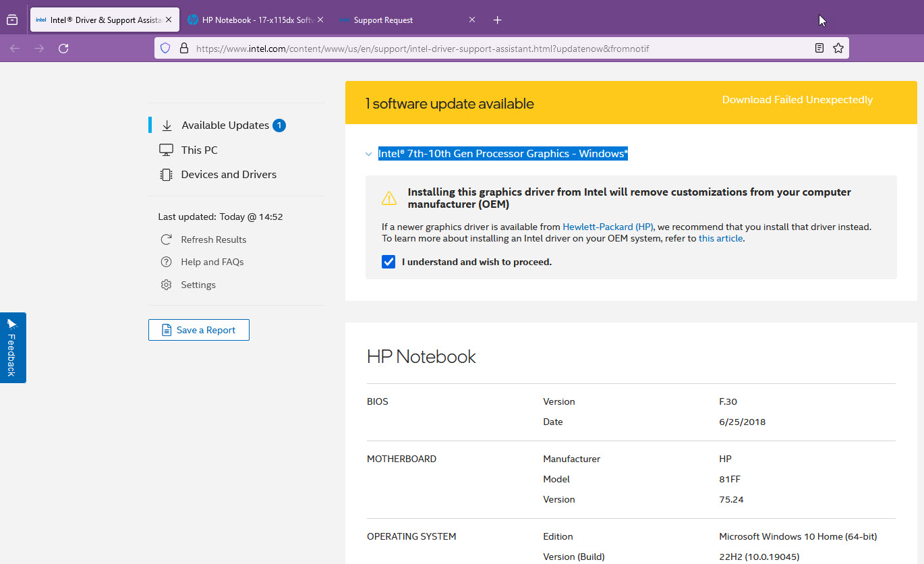
Task: Click the This PC monitor icon
Action: [x=166, y=150]
